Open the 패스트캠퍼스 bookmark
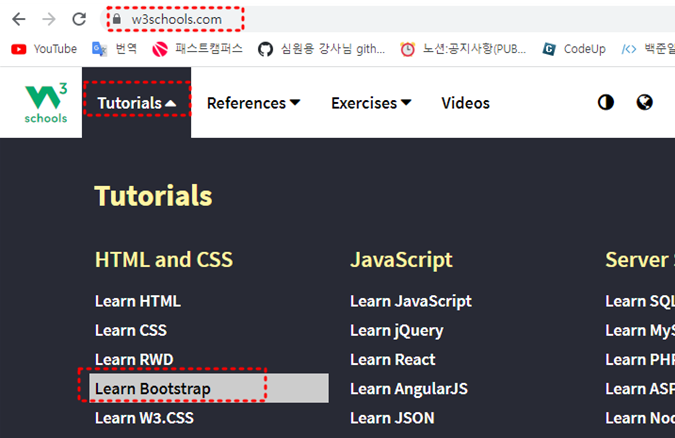This screenshot has height=438, width=675. point(198,49)
